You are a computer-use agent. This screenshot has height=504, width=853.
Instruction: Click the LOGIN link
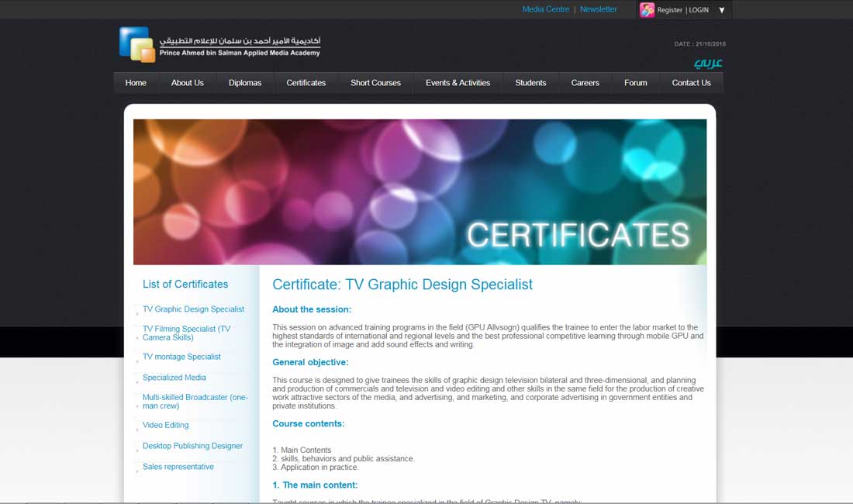coord(699,10)
